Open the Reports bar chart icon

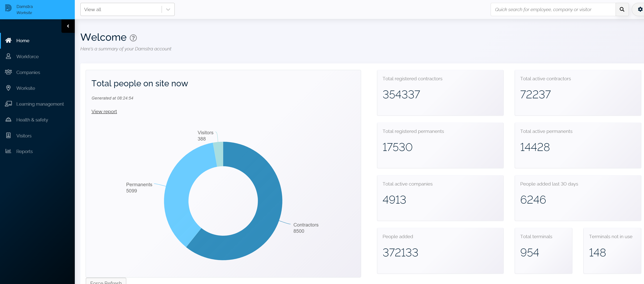click(x=8, y=151)
